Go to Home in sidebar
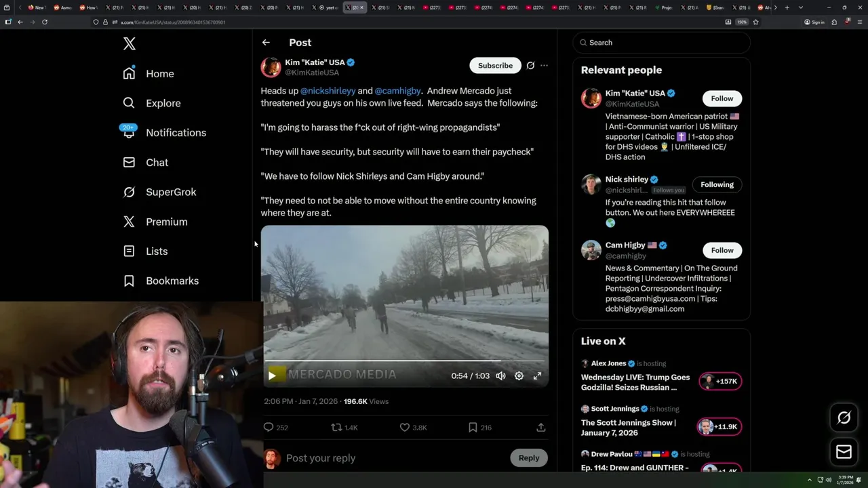This screenshot has height=488, width=868. [x=148, y=73]
